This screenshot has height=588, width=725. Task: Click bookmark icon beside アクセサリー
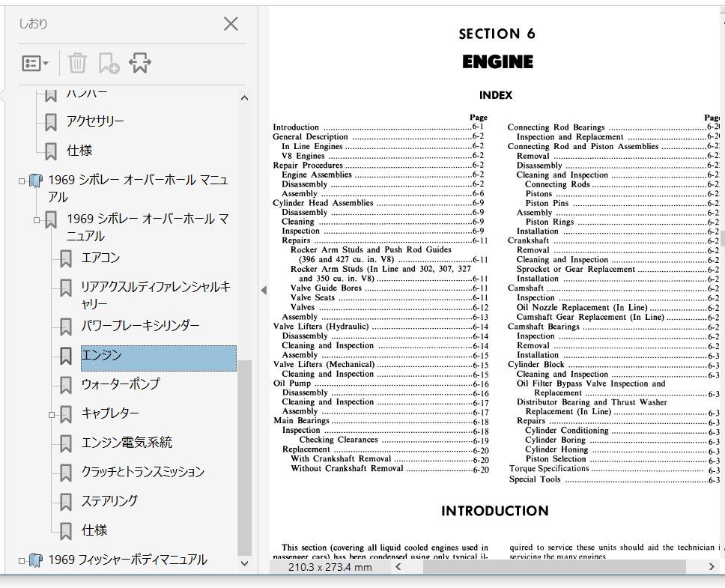tap(51, 123)
